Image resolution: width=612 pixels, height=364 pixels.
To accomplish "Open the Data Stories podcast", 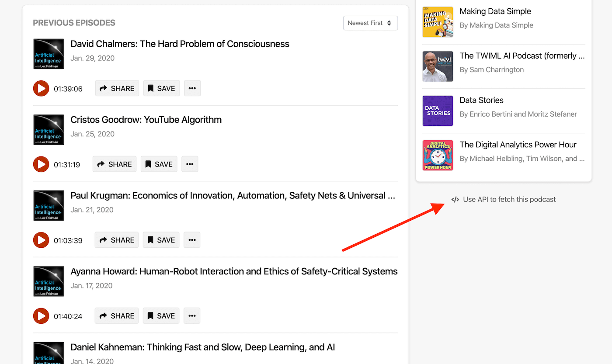I will (x=481, y=100).
